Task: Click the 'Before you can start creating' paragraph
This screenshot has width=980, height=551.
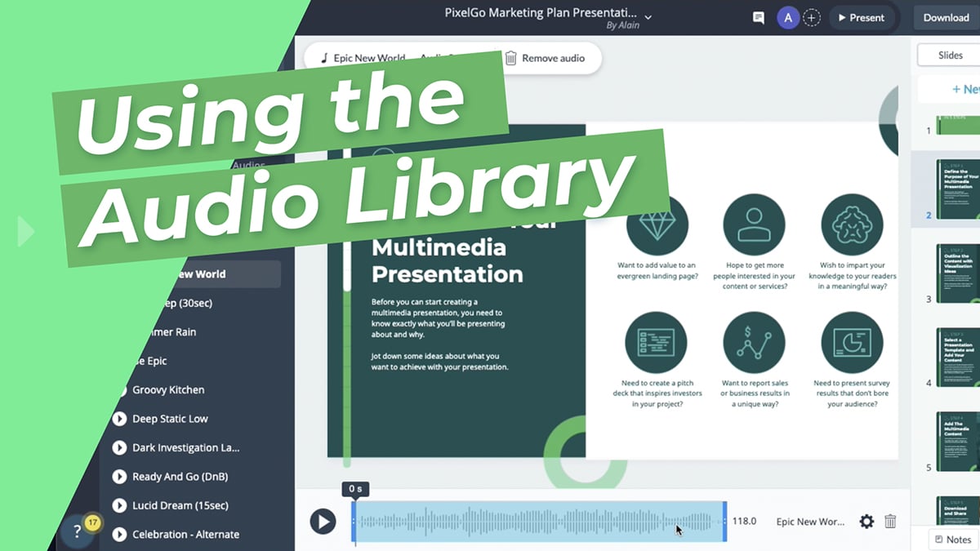Action: tap(438, 318)
